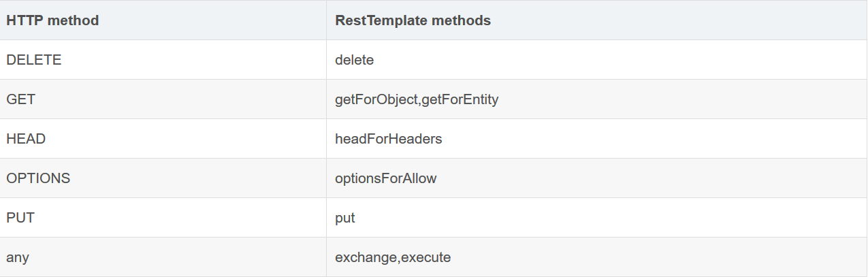
Task: Click the lowercase delete method cell
Action: pyautogui.click(x=597, y=60)
